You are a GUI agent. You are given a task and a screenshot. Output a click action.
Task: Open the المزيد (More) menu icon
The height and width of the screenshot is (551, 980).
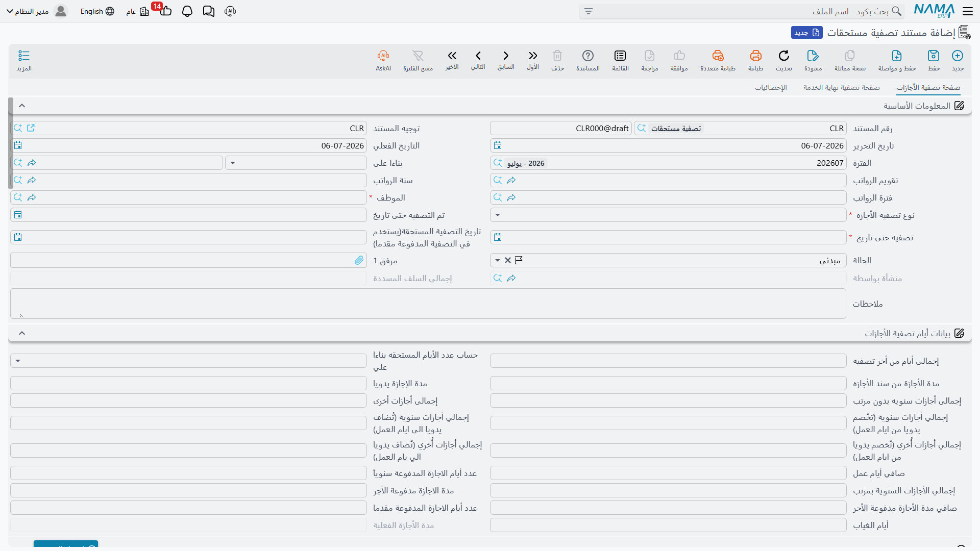(x=24, y=56)
